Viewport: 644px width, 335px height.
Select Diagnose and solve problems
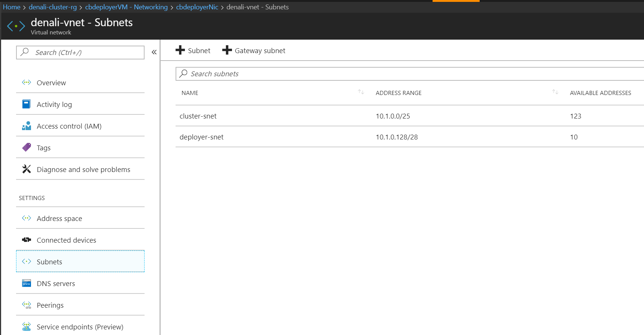(x=80, y=169)
